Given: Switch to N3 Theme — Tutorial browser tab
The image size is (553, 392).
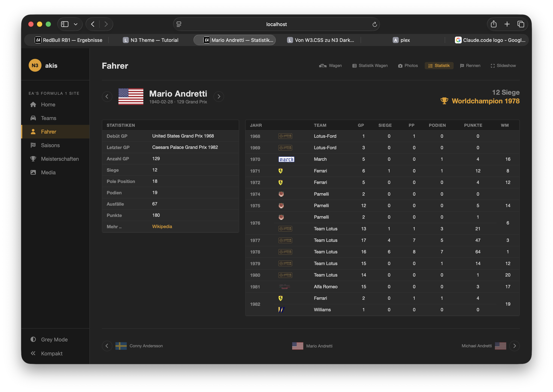Looking at the screenshot, I should [x=151, y=40].
